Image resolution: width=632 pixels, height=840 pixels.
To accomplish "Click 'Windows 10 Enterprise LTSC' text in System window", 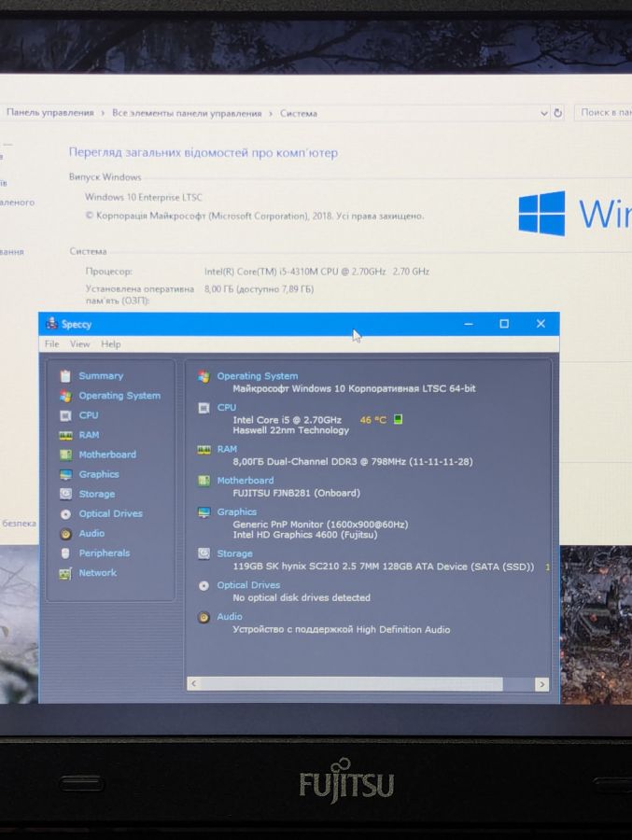I will click(x=144, y=197).
